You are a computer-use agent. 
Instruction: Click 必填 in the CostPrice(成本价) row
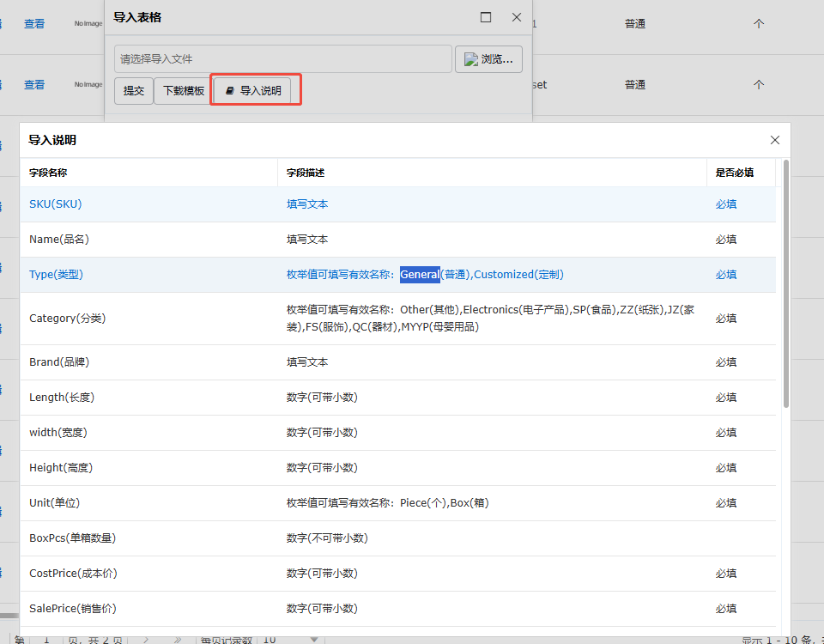coord(726,574)
